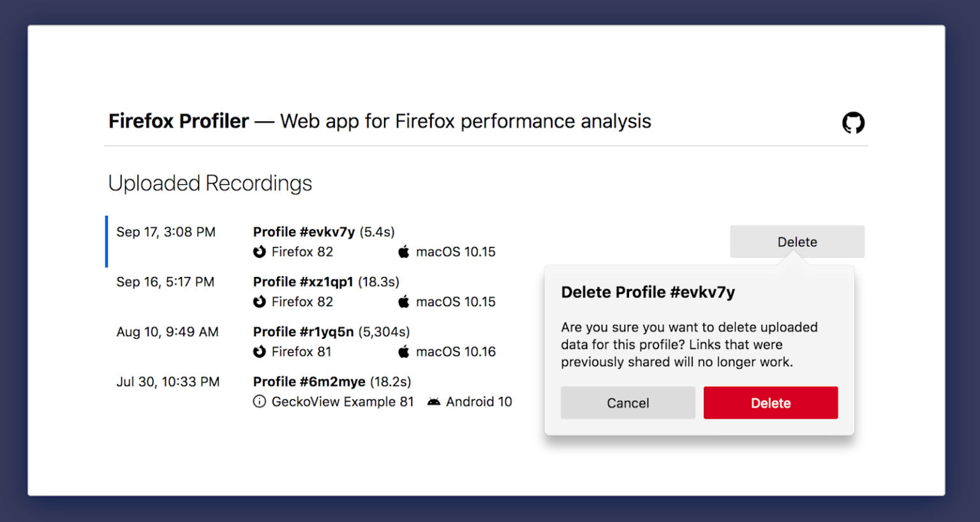The image size is (980, 522).
Task: Click the Firefox 81 icon for Profile #r1yq5n
Action: click(259, 351)
